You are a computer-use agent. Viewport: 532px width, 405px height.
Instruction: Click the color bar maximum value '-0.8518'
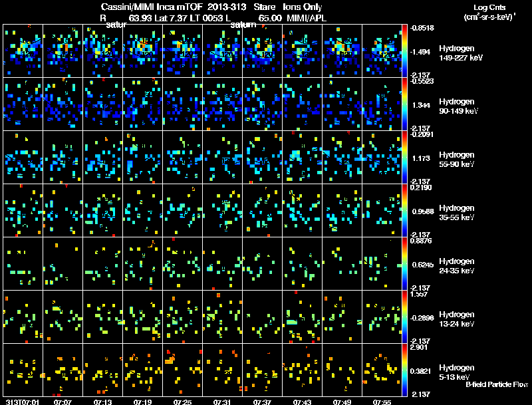click(x=422, y=28)
